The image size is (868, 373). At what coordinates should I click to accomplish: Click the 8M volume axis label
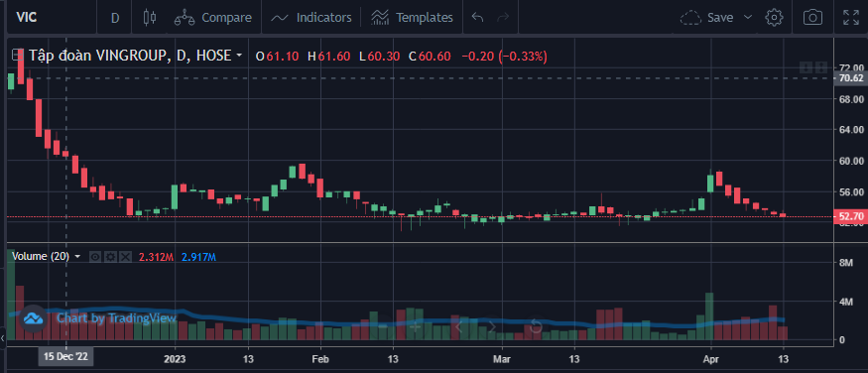845,264
